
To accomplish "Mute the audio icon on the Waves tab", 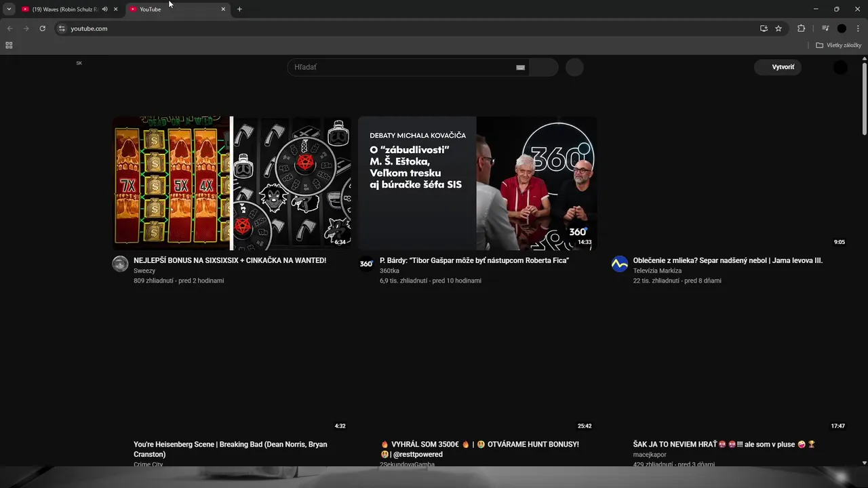I will pos(104,9).
